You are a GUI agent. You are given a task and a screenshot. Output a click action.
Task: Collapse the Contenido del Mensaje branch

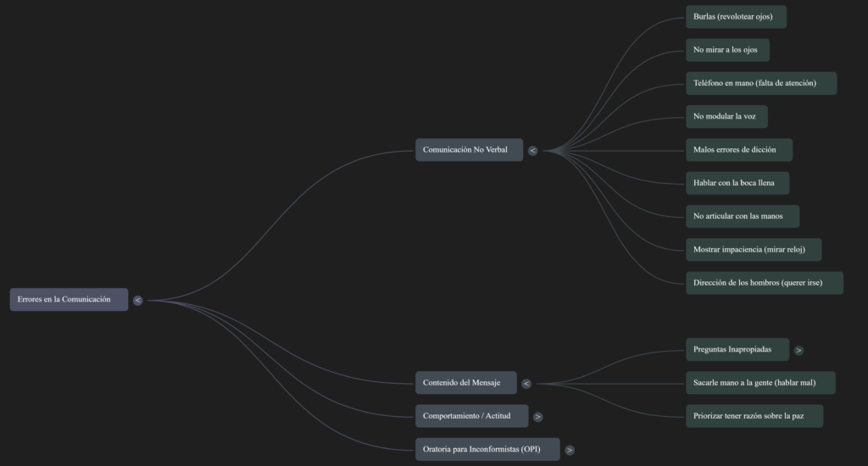pyautogui.click(x=526, y=383)
